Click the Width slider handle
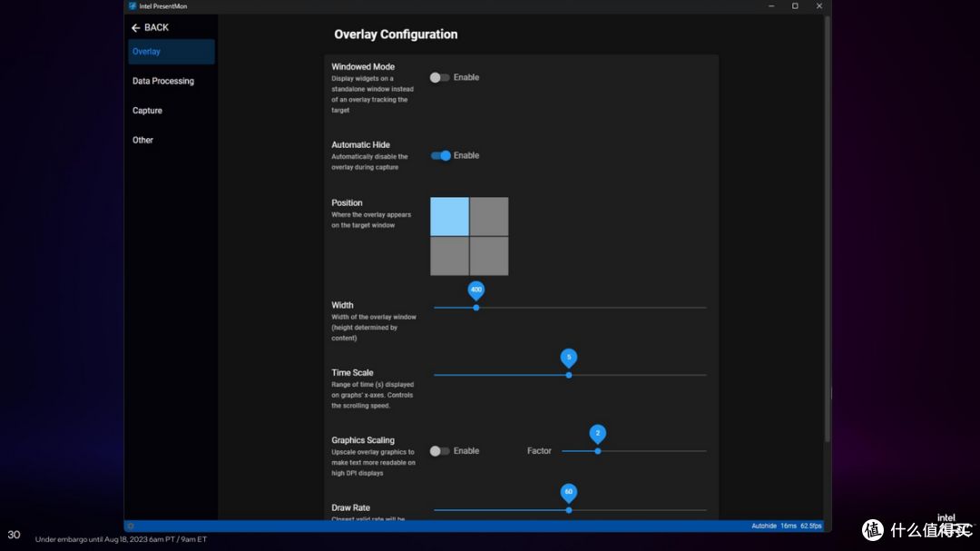 476,308
